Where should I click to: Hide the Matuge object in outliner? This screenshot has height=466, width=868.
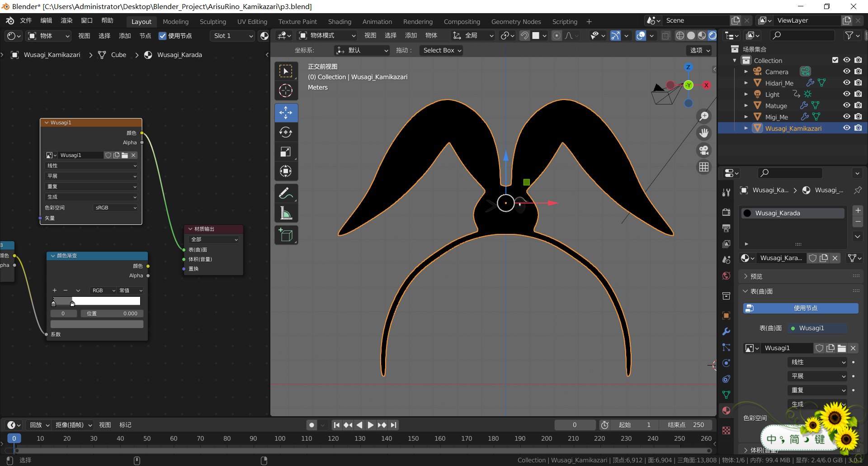point(846,105)
